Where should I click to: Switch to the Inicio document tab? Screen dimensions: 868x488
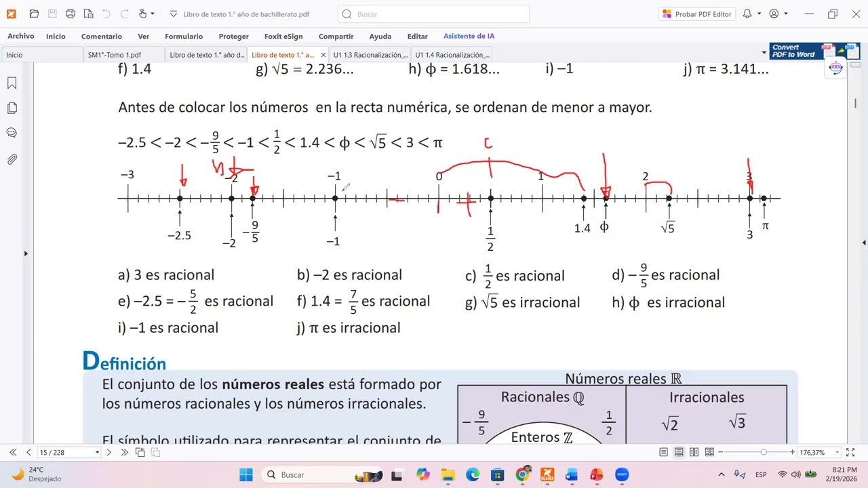42,55
